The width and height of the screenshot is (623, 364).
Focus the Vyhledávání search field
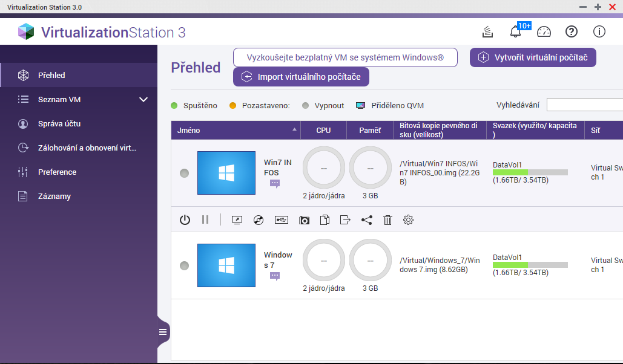click(x=585, y=105)
